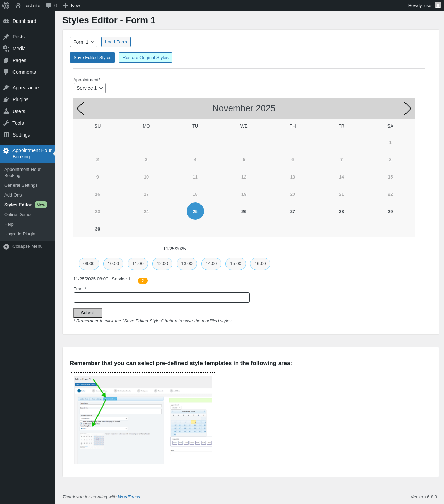
Task: Click the WordPress logo icon
Action: (6, 6)
